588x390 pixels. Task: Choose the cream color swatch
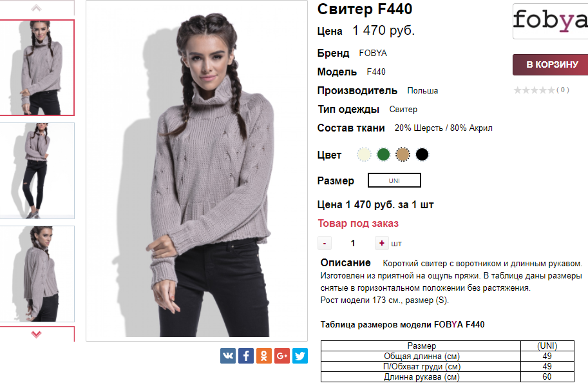pyautogui.click(x=364, y=154)
